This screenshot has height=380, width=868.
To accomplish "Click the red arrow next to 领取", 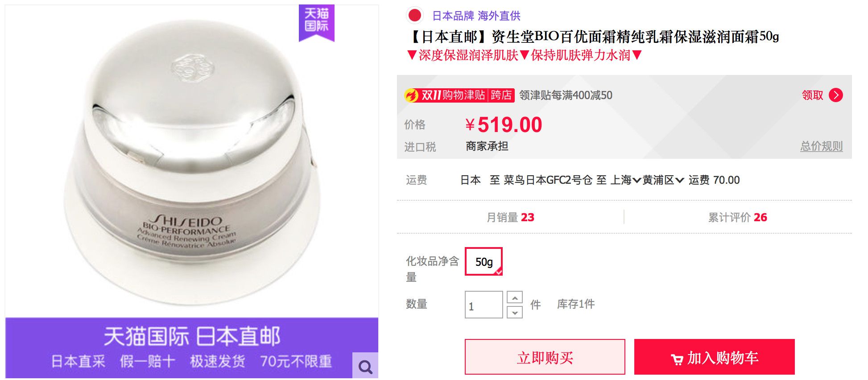I will [836, 95].
